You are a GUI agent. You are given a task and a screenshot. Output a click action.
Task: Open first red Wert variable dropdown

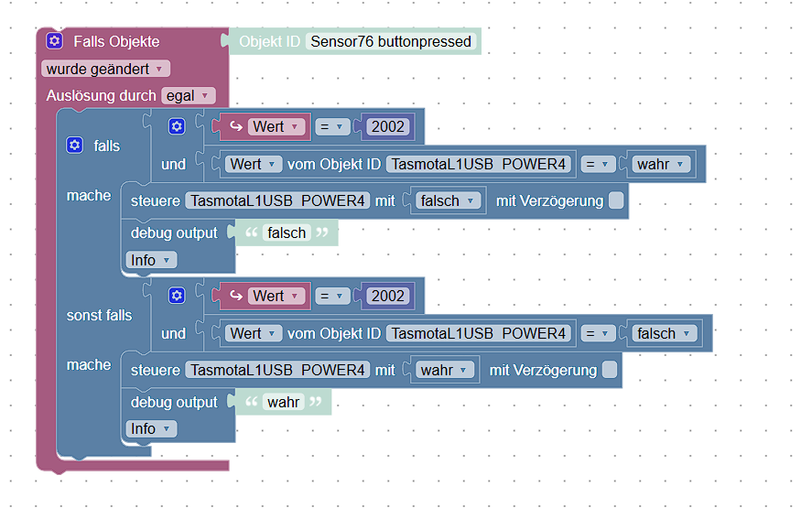(276, 127)
